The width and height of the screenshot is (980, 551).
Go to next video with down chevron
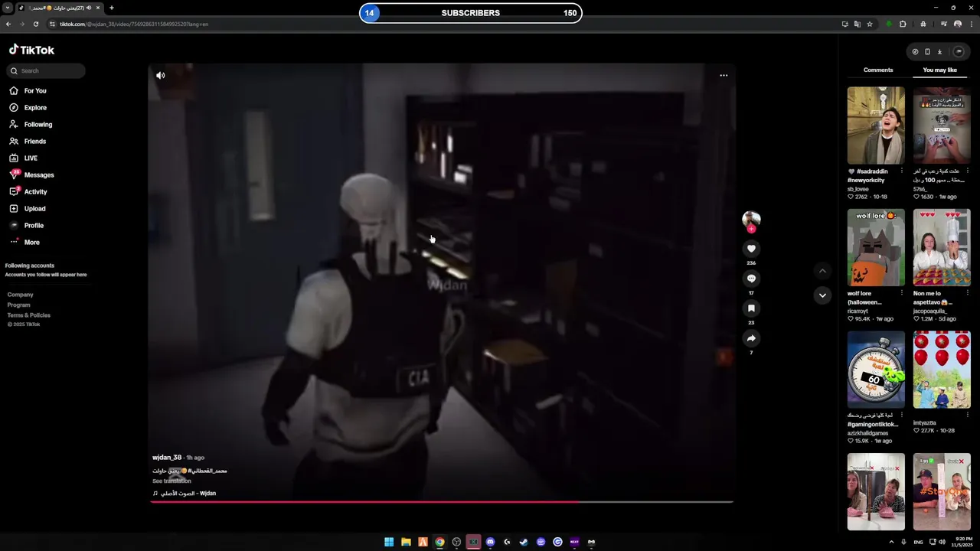[822, 295]
